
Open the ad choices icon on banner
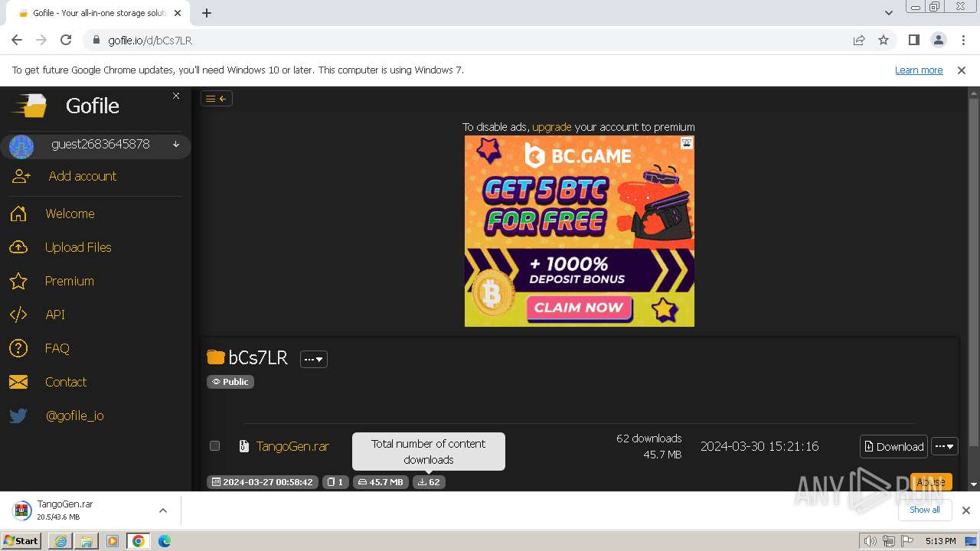click(687, 142)
